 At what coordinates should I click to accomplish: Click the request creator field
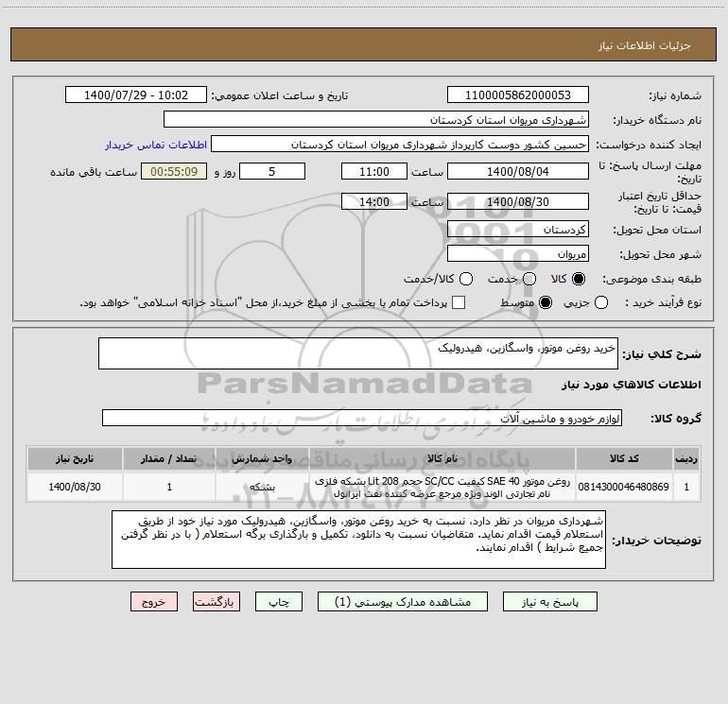[x=400, y=145]
